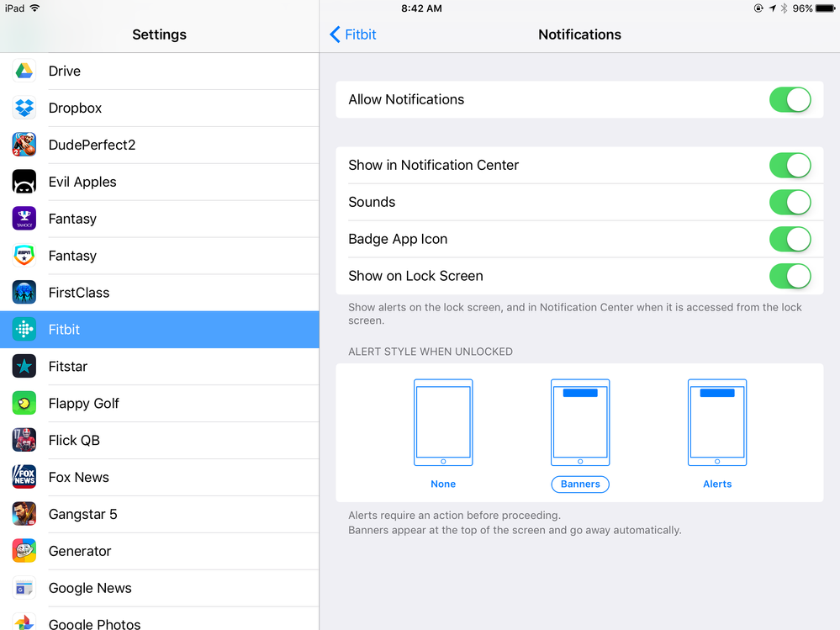Screen dimensions: 840x630
Task: Tap the 96% battery percentage
Action: click(x=802, y=8)
